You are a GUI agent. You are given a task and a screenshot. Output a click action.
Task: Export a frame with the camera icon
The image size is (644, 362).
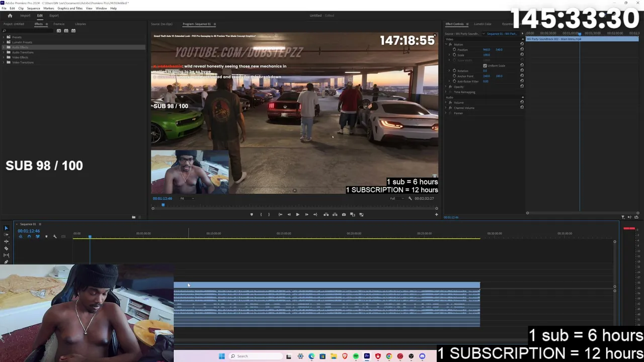coord(344,215)
